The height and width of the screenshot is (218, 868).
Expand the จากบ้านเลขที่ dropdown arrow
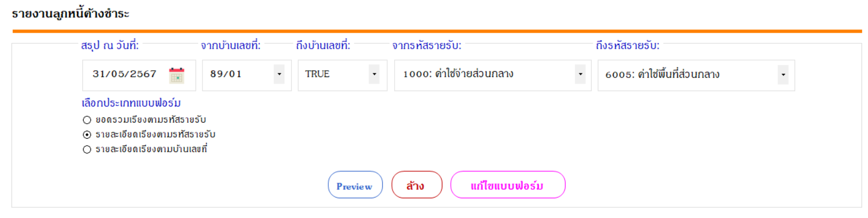coord(279,74)
